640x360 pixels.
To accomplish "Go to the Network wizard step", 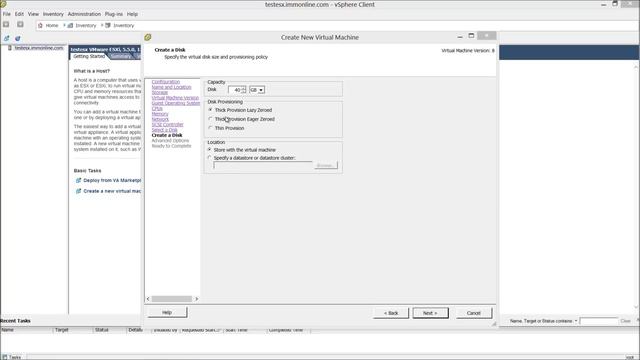I will pos(160,119).
